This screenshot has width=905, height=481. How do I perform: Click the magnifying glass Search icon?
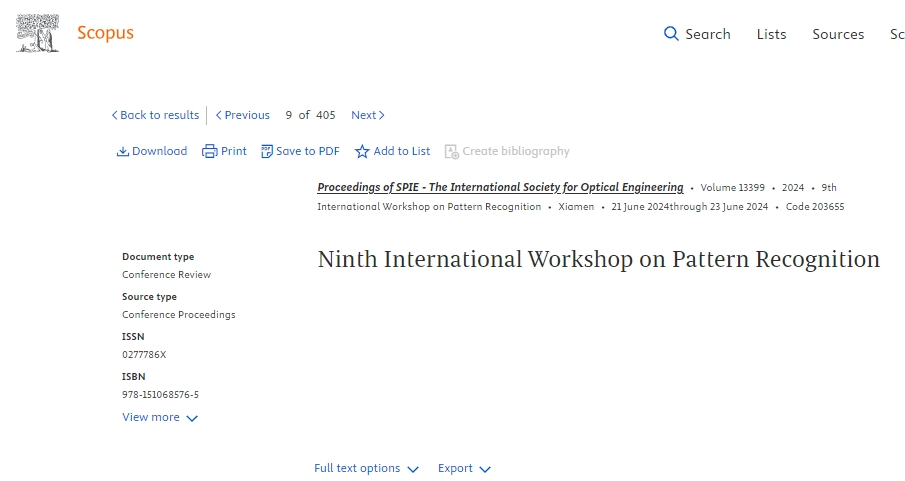[671, 34]
